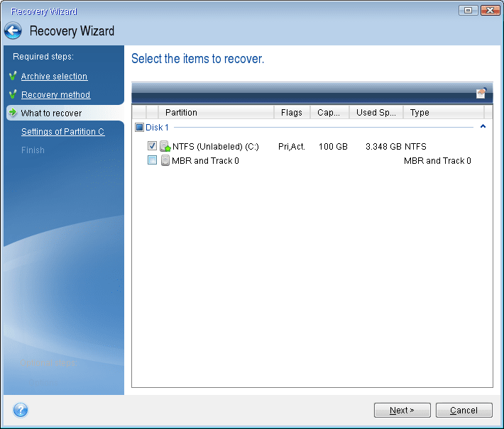Open help with the question mark icon
Viewport: 504px width, 429px height.
21,410
